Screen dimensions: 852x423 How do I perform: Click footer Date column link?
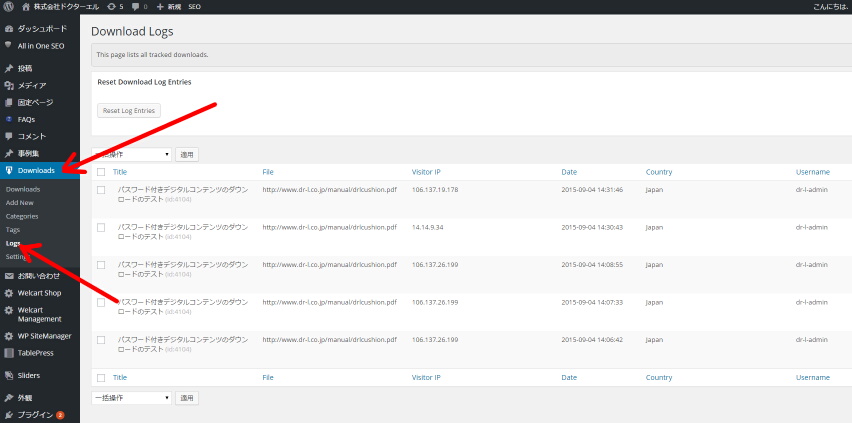coord(569,377)
